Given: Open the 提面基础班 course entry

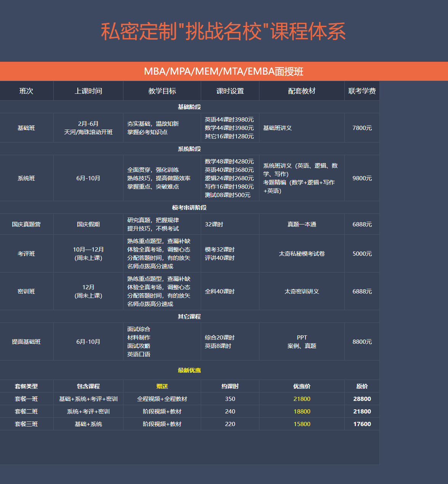Looking at the screenshot, I should (x=26, y=342).
